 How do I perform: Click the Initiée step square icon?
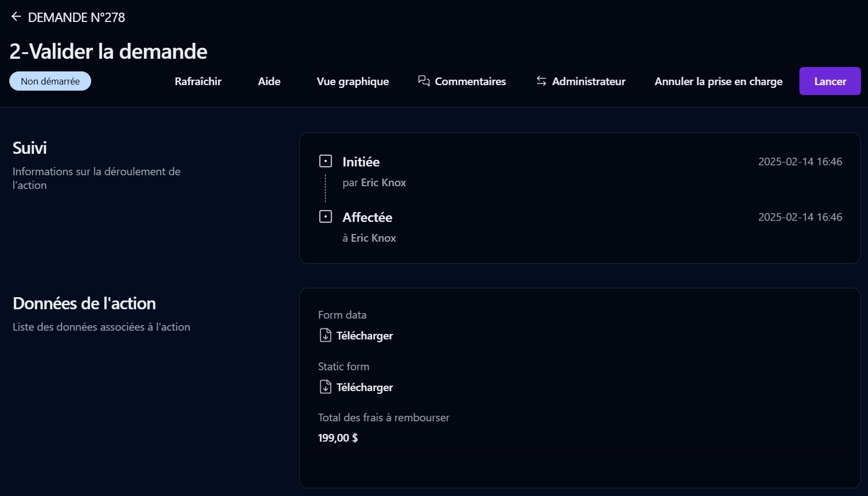(326, 161)
